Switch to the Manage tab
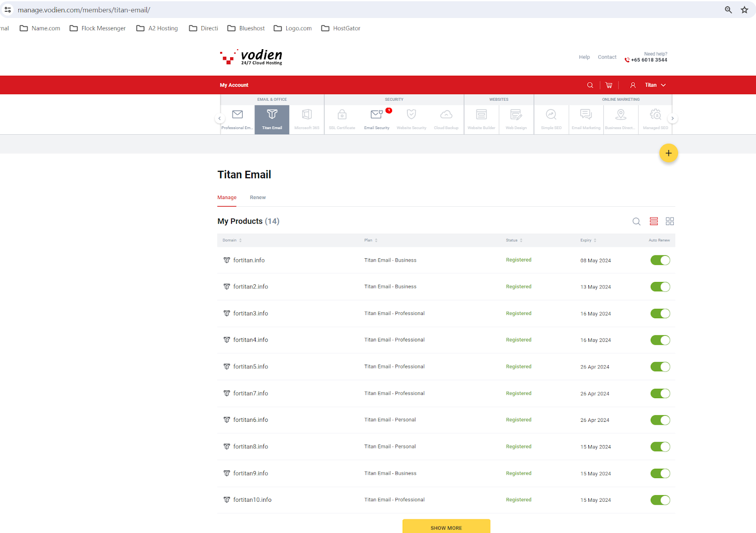This screenshot has width=756, height=533. 227,198
